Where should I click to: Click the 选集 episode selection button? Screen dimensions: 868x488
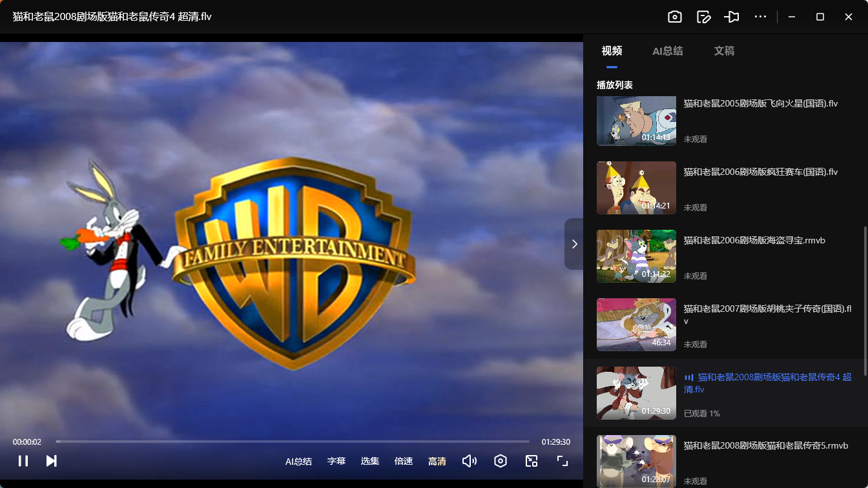370,461
